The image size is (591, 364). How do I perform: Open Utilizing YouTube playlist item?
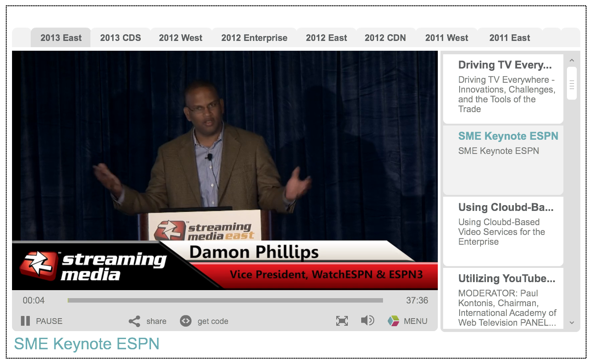503,298
